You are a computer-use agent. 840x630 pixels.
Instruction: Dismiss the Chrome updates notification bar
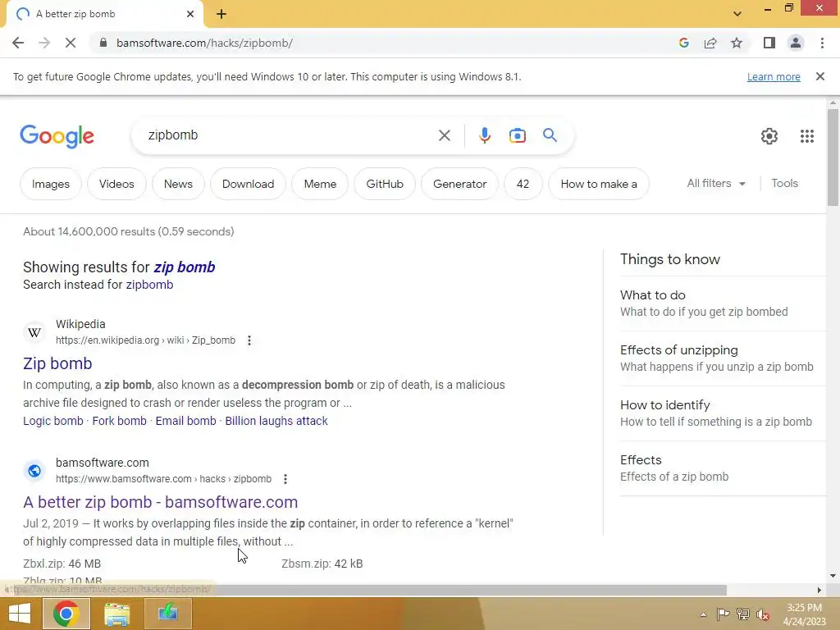[x=819, y=76]
